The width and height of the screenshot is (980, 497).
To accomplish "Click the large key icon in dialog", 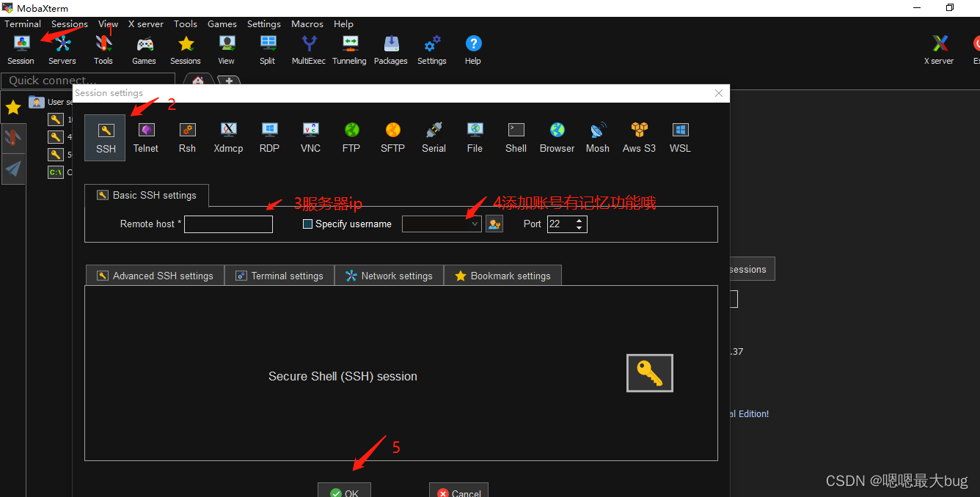I will [650, 373].
